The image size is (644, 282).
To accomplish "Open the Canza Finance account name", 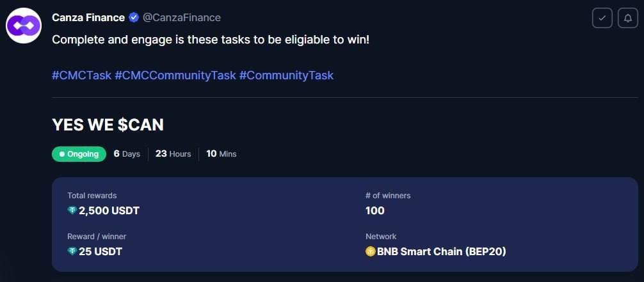I will [88, 18].
